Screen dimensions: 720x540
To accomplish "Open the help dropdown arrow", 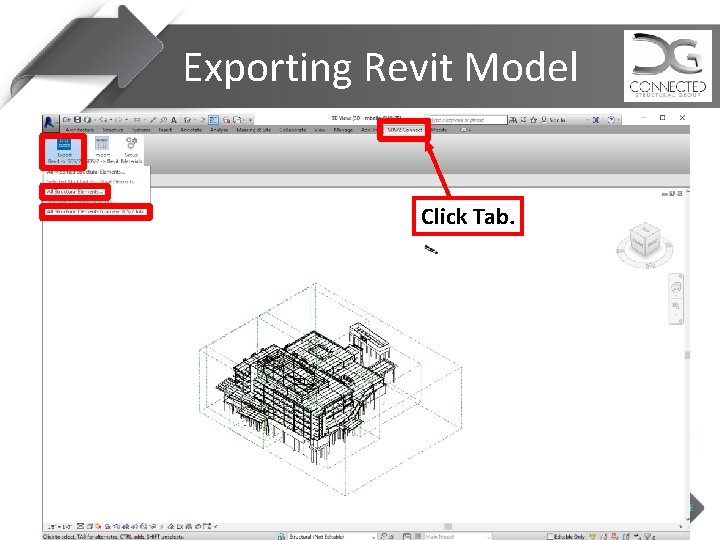I will [x=619, y=120].
